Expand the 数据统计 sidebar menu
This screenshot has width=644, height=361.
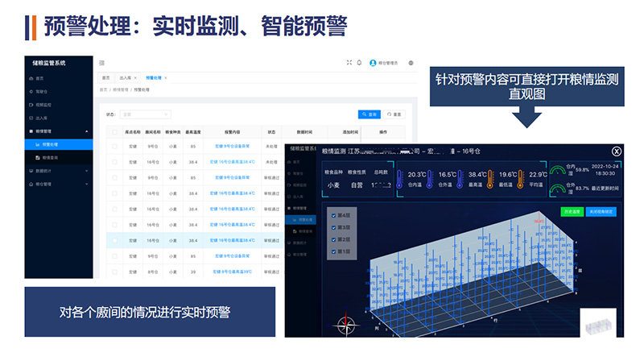tap(87, 171)
